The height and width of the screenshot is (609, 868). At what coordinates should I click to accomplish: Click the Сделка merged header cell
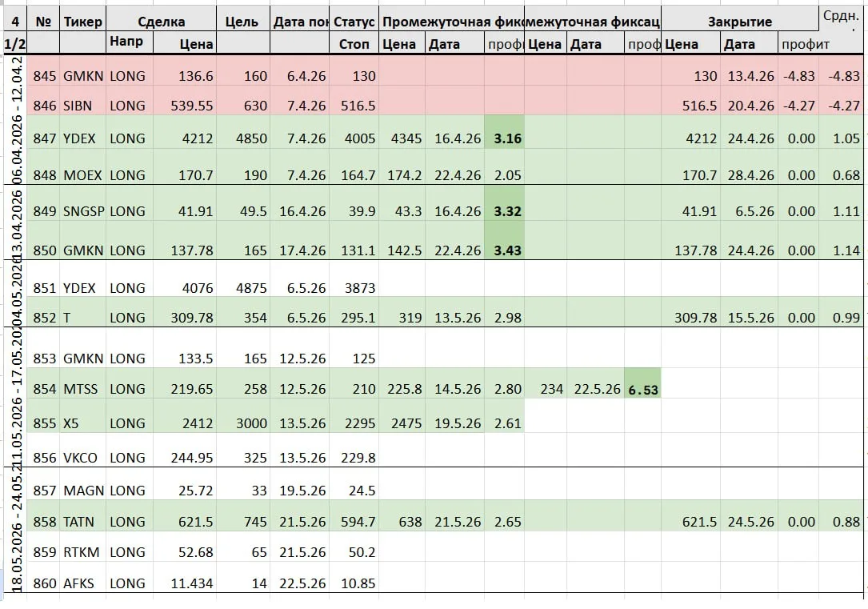pyautogui.click(x=161, y=22)
